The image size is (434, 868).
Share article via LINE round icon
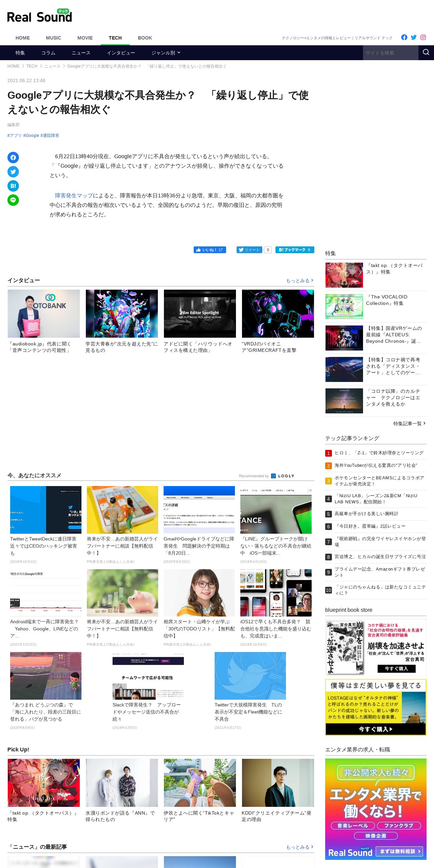tap(13, 200)
